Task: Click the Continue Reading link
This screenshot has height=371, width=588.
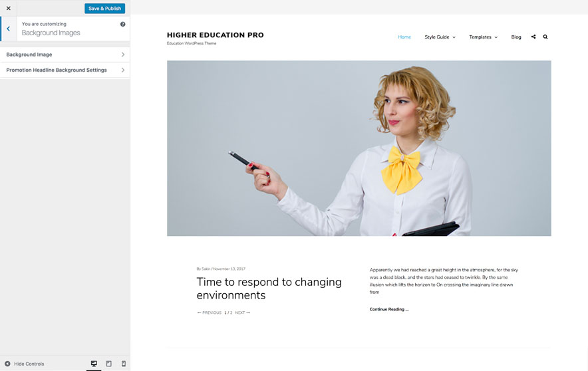Action: 389,309
